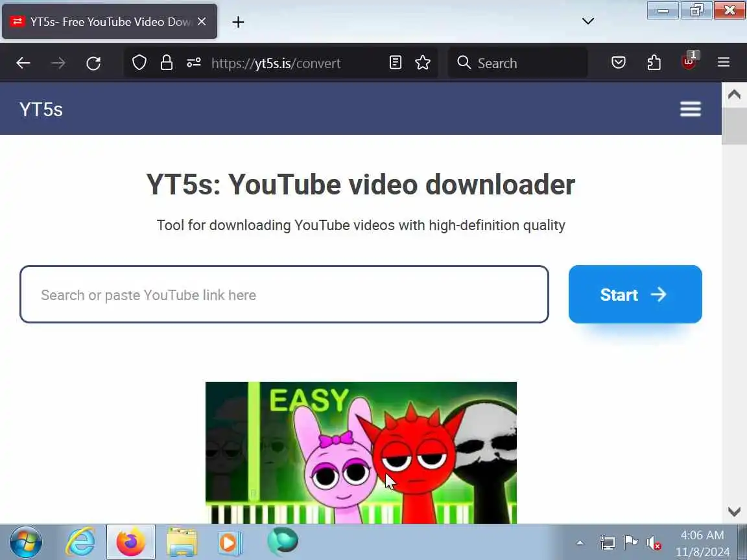Open the tracking protection shield icon

coord(139,62)
